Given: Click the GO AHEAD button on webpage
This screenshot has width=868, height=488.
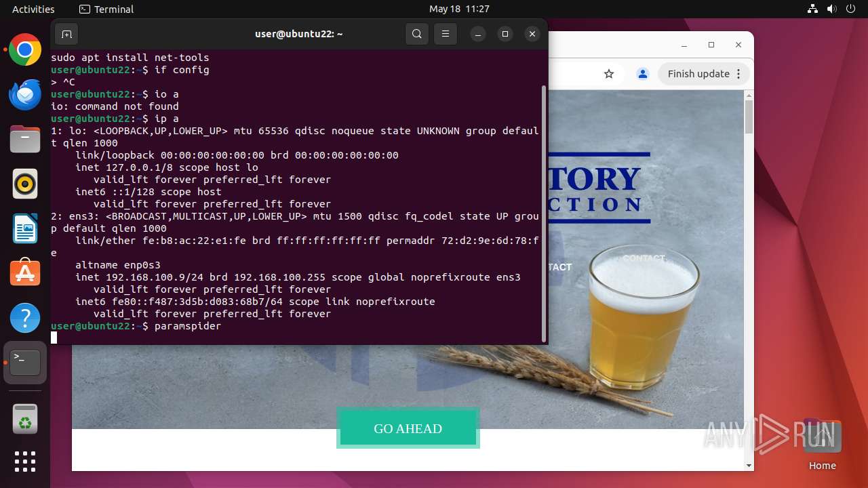Looking at the screenshot, I should (408, 428).
